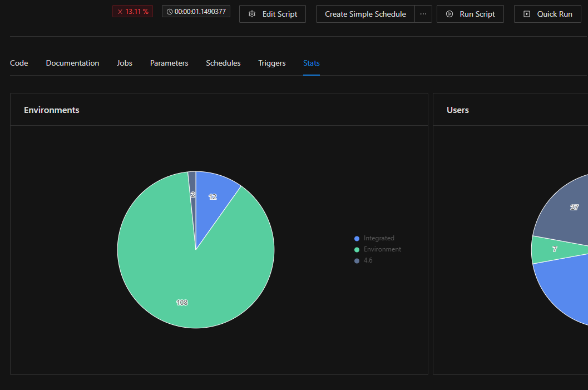Click the 27 slice in Users chart
Screen dimensions: 588x390
567,211
